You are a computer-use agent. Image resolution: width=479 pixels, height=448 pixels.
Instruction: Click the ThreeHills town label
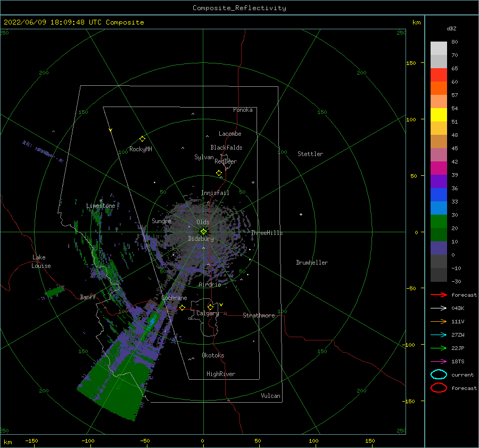[x=267, y=233]
